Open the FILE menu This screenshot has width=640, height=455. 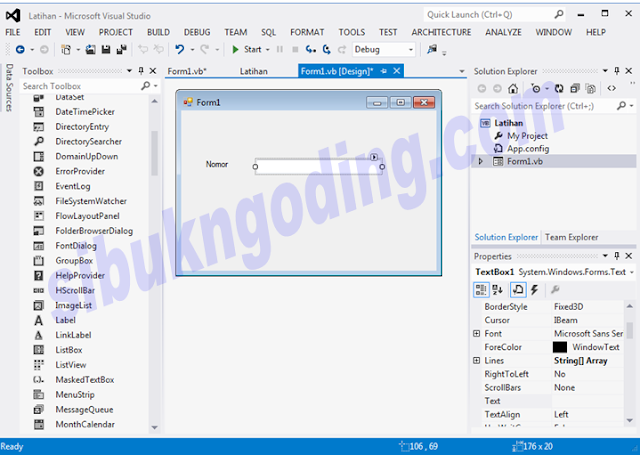(13, 32)
